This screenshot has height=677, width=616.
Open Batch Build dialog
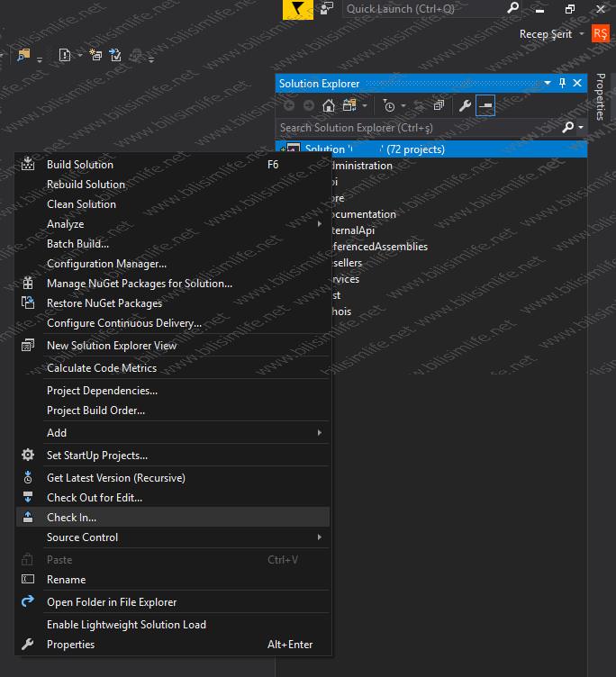coord(173,244)
